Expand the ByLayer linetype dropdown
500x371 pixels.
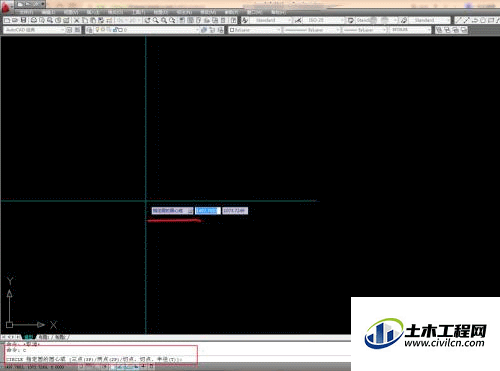point(338,30)
